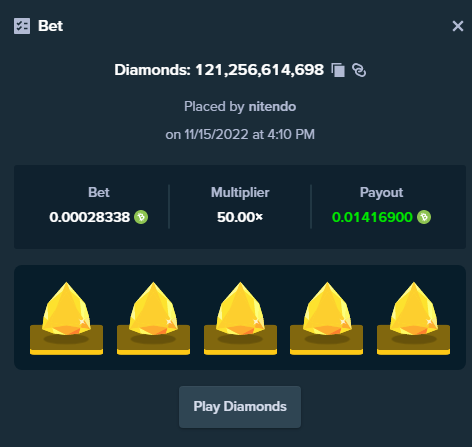Image resolution: width=472 pixels, height=447 pixels.
Task: Click the Bitcoin Cash icon next to bet amount
Action: pyautogui.click(x=141, y=217)
